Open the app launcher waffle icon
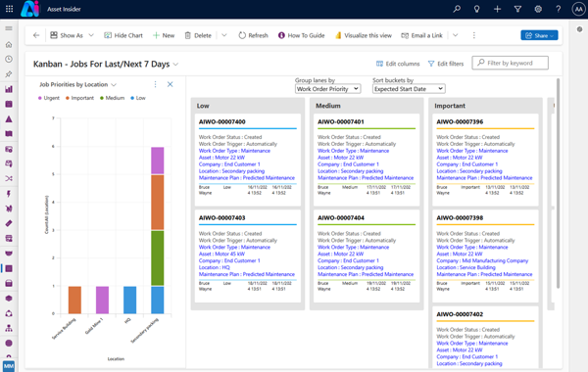 point(10,9)
